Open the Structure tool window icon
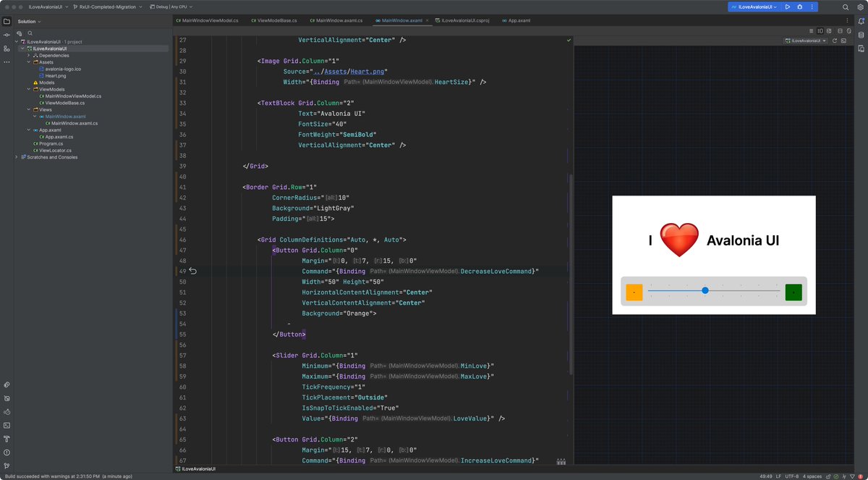Viewport: 868px width, 480px height. coord(7,49)
